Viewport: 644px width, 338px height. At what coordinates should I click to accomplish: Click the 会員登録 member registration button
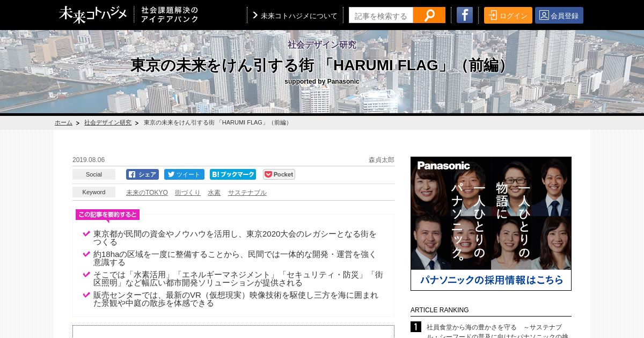(x=559, y=15)
